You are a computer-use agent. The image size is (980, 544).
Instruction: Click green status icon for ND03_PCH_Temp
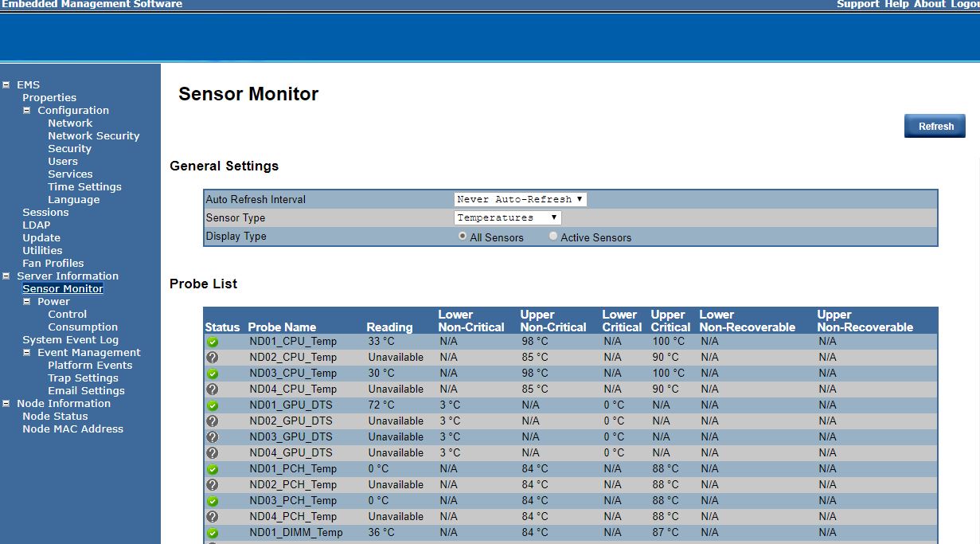213,501
